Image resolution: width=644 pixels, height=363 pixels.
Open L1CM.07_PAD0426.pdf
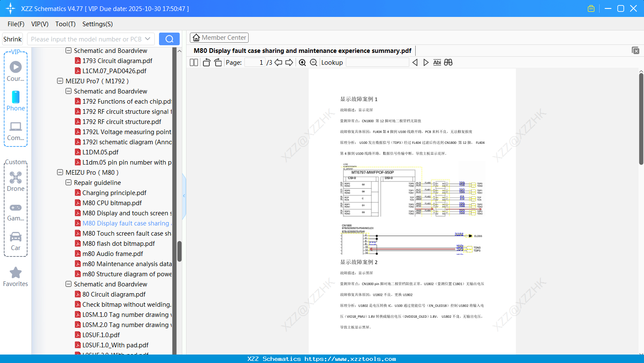pyautogui.click(x=114, y=71)
